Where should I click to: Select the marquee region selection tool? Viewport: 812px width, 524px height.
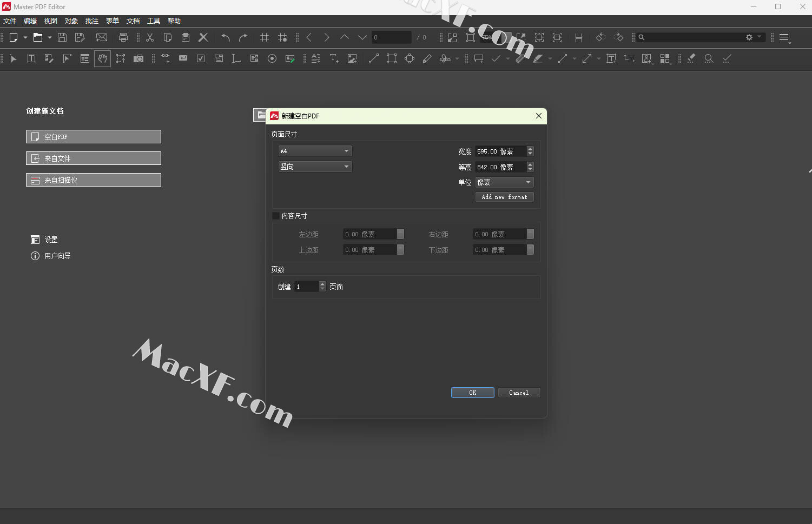coord(121,58)
